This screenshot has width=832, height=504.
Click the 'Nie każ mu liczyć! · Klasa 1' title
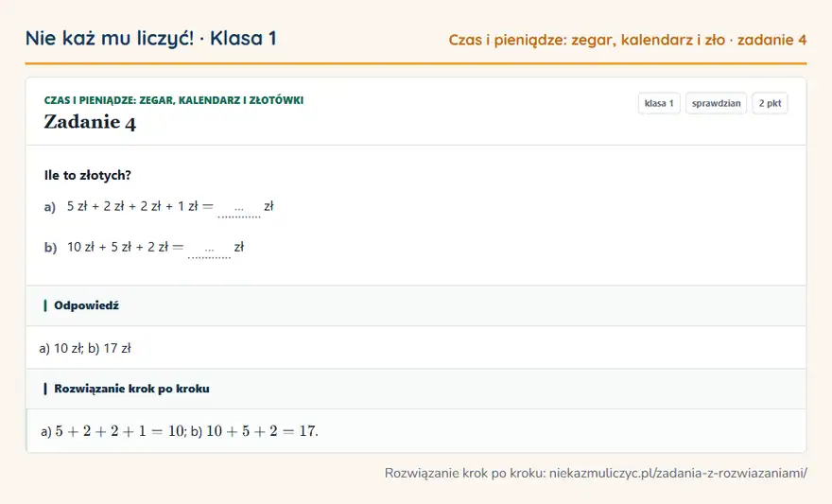(150, 38)
